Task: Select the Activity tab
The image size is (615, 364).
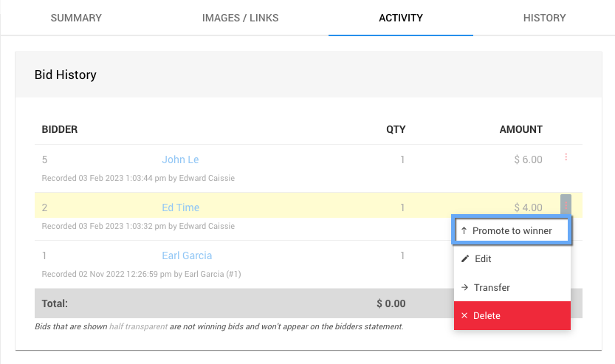Action: click(400, 18)
